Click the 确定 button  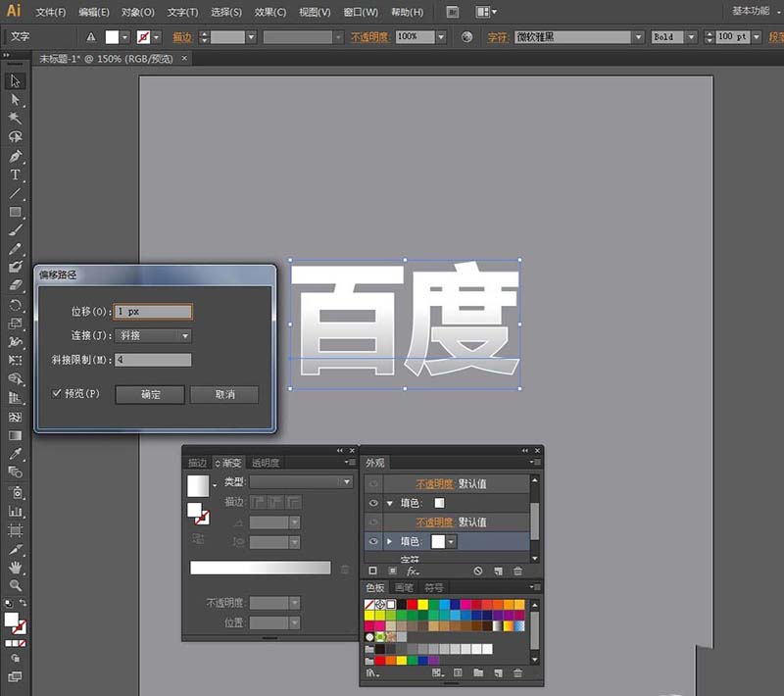150,394
